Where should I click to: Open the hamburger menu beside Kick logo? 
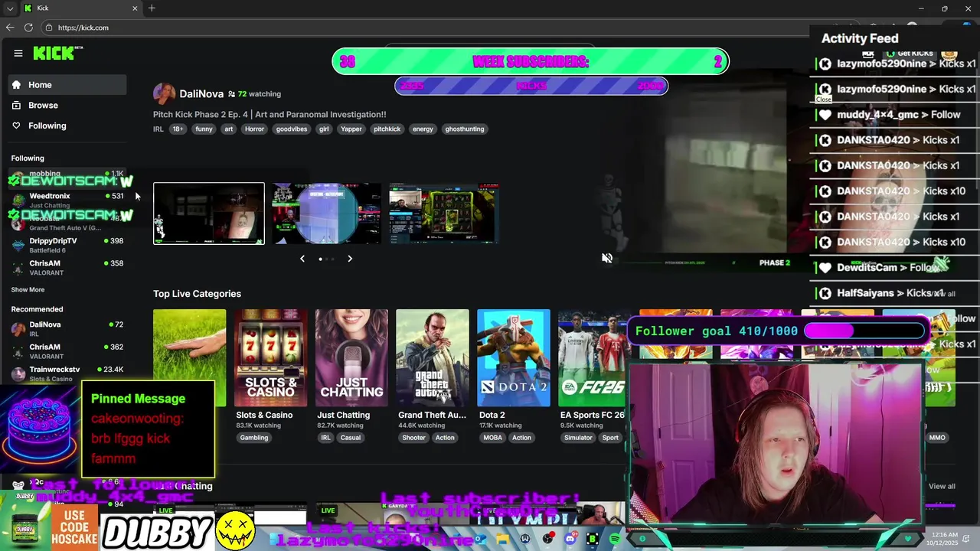tap(18, 53)
